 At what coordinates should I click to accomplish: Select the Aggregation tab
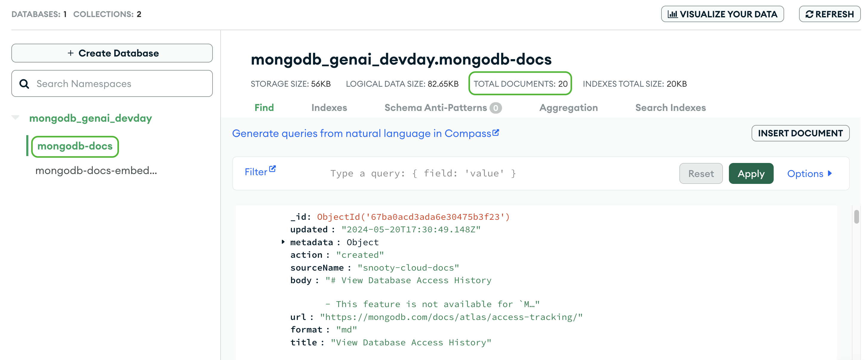(x=568, y=108)
